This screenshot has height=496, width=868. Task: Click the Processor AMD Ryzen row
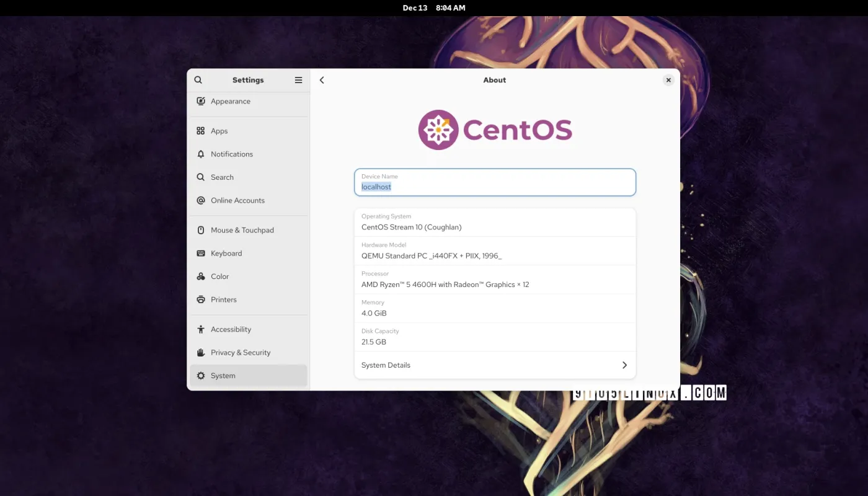click(x=495, y=280)
